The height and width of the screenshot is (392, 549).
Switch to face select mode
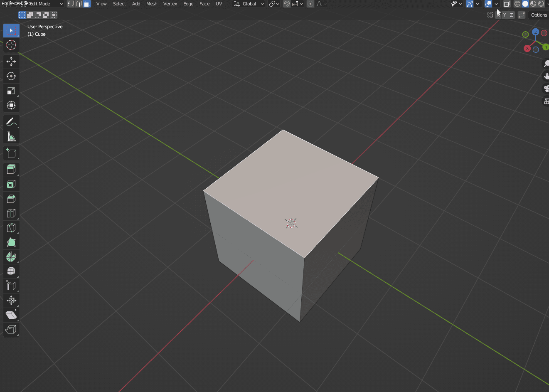tap(87, 4)
